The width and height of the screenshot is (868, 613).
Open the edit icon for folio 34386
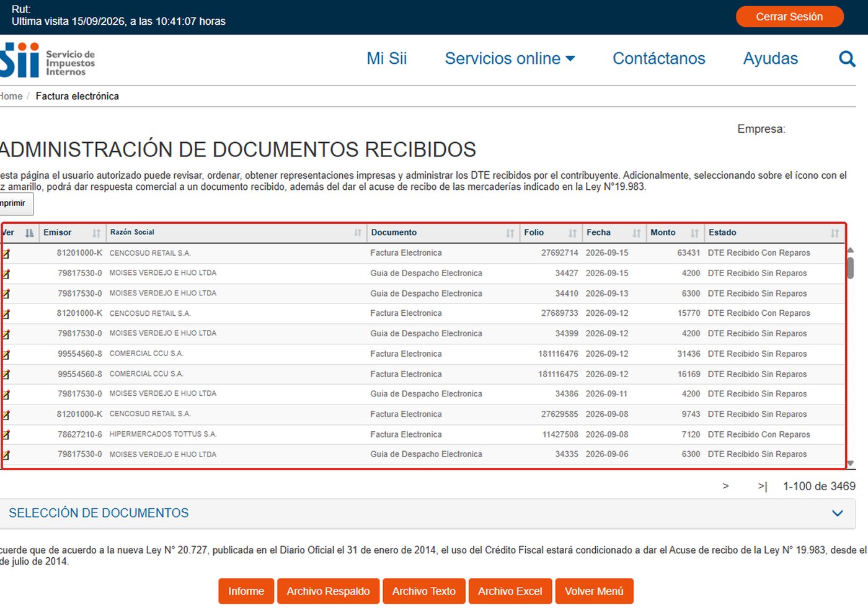(x=6, y=395)
